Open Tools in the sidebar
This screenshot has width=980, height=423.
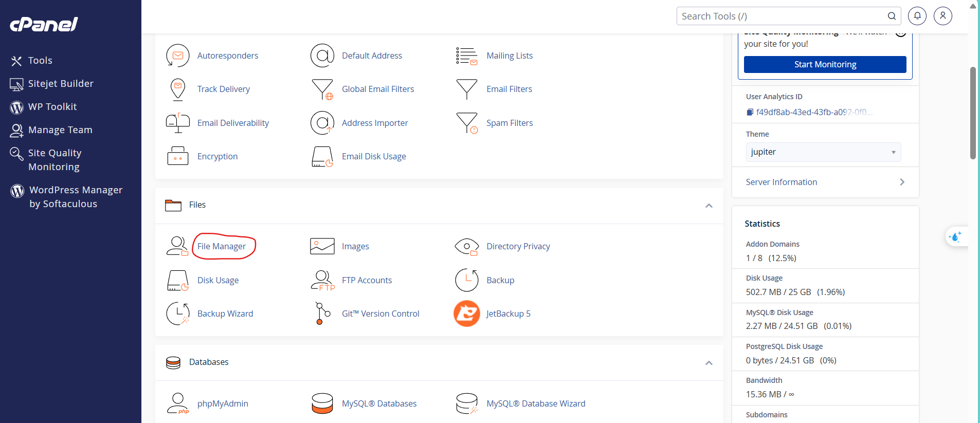[40, 61]
